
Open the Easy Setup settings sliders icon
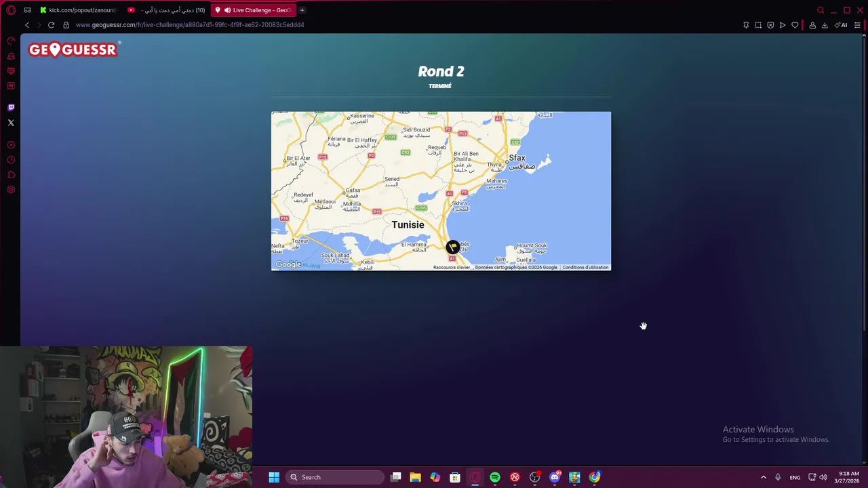click(x=857, y=25)
